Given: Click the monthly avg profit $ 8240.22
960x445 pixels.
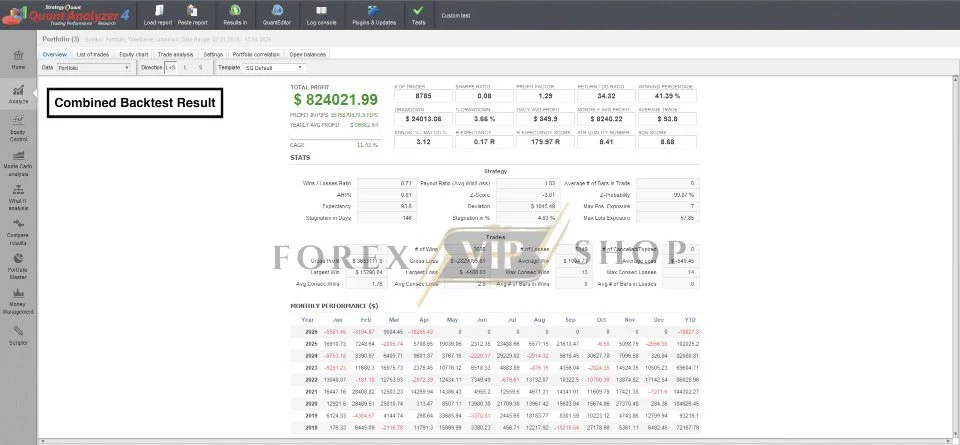Looking at the screenshot, I should click(606, 119).
